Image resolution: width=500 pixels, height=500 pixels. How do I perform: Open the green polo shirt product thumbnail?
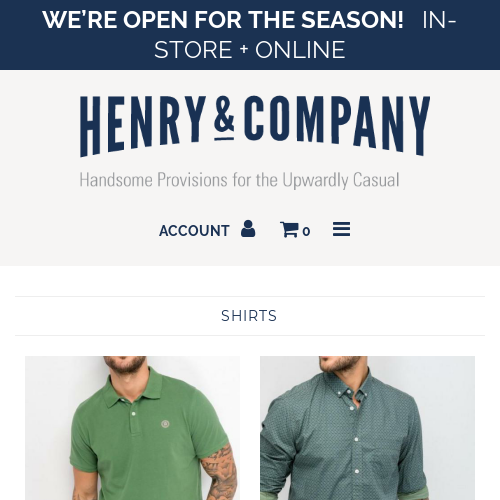pyautogui.click(x=132, y=428)
